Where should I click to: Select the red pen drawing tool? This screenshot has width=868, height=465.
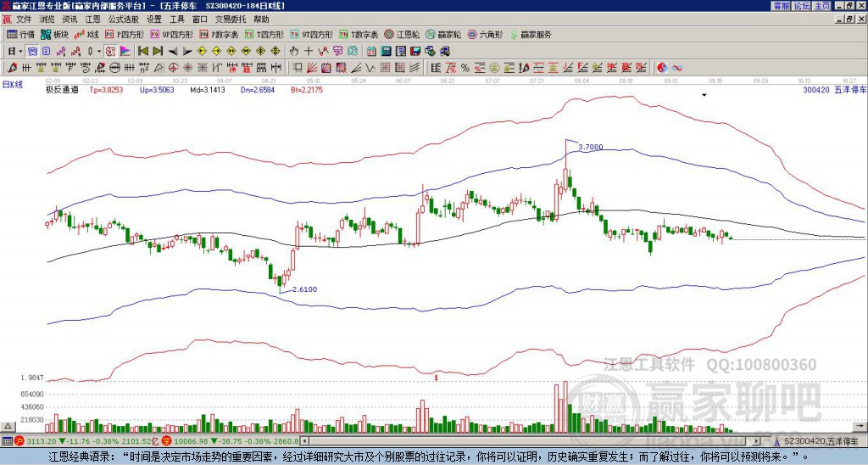click(x=12, y=68)
